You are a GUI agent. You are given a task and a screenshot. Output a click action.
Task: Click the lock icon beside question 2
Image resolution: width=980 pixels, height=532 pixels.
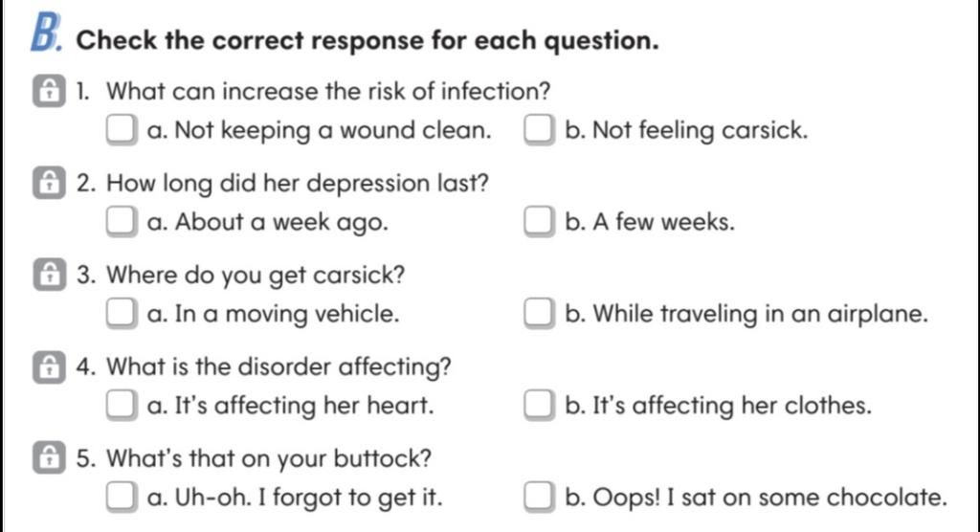click(49, 183)
